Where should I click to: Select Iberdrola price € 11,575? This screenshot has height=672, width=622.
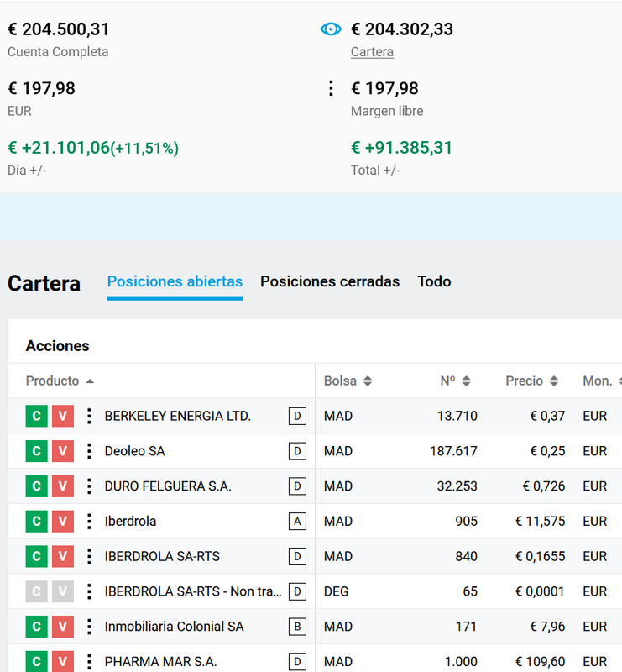pos(541,521)
